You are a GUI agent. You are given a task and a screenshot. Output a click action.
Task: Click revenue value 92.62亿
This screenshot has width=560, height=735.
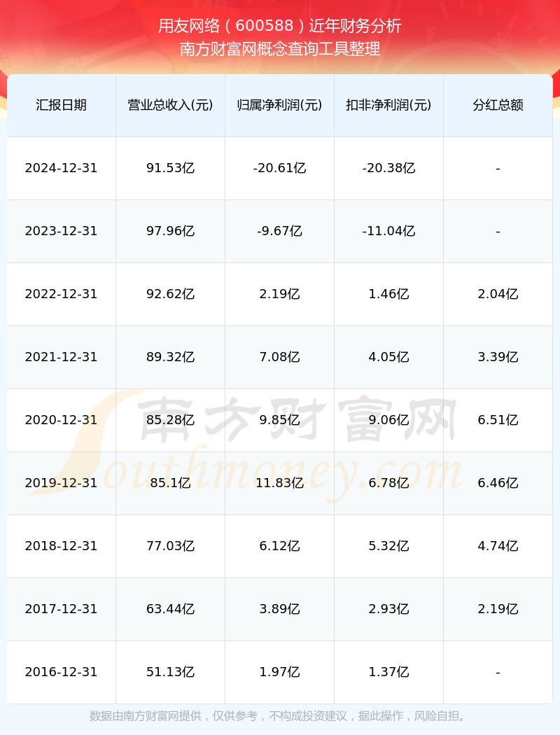coord(170,294)
